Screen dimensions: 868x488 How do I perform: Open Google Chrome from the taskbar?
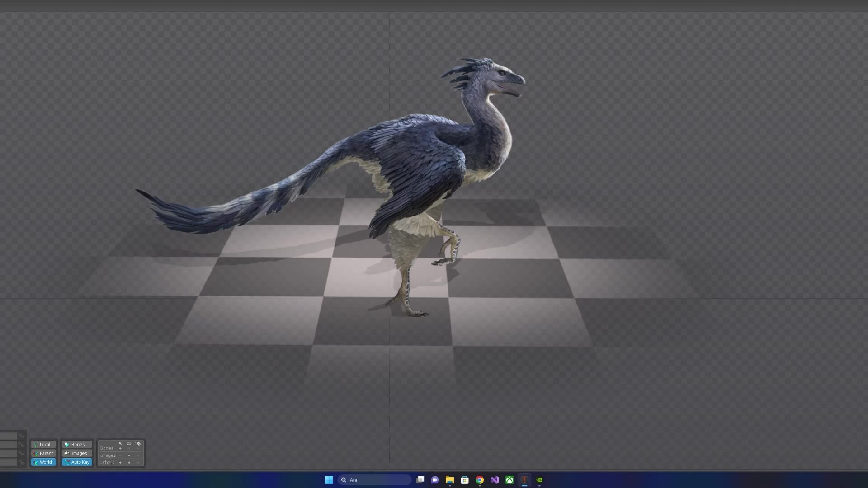point(480,480)
